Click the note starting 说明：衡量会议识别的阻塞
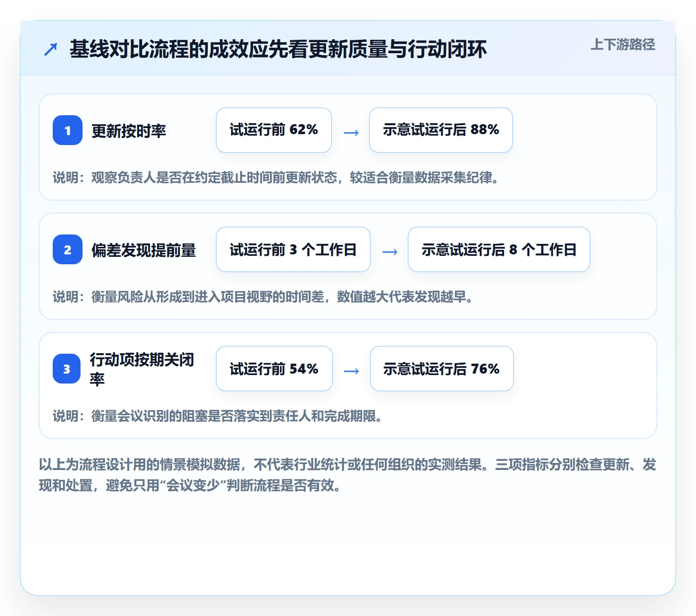 click(218, 416)
